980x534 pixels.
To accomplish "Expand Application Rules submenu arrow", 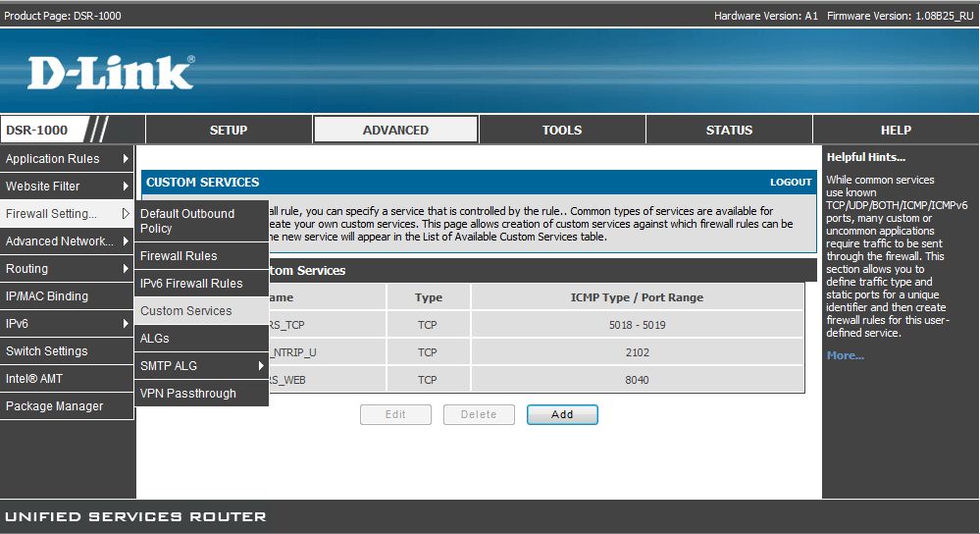I will pos(126,159).
